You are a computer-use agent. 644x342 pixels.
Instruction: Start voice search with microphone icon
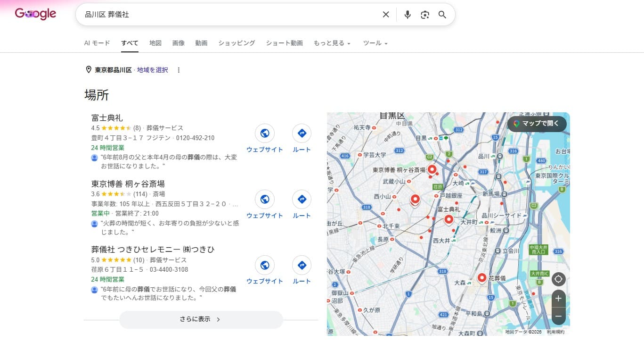point(408,15)
